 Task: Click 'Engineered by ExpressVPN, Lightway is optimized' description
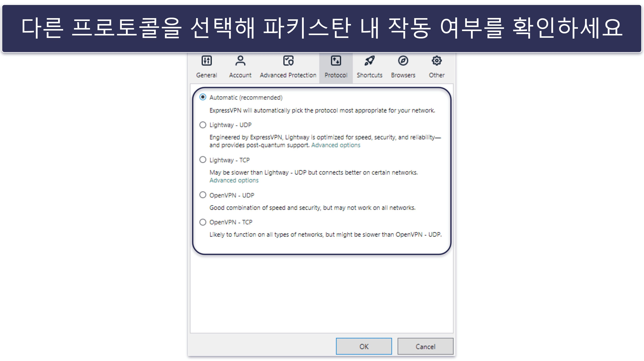click(x=325, y=141)
